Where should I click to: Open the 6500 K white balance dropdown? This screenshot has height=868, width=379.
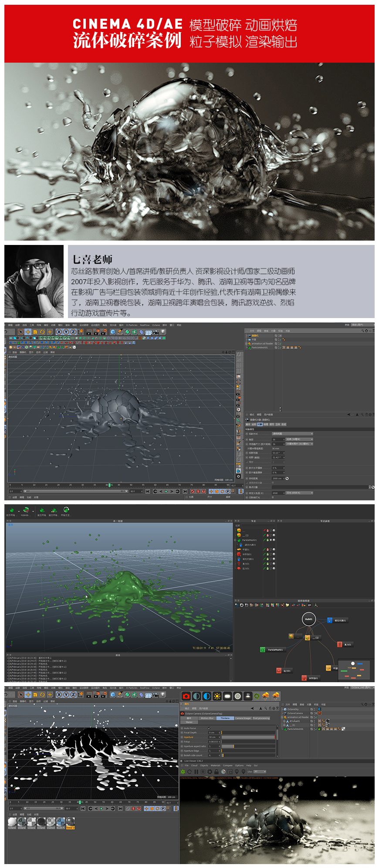pos(299,493)
